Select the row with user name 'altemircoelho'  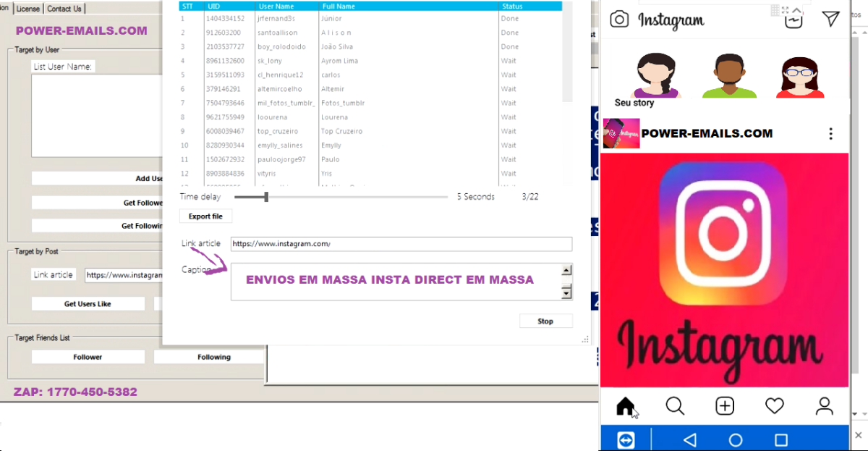coord(371,89)
